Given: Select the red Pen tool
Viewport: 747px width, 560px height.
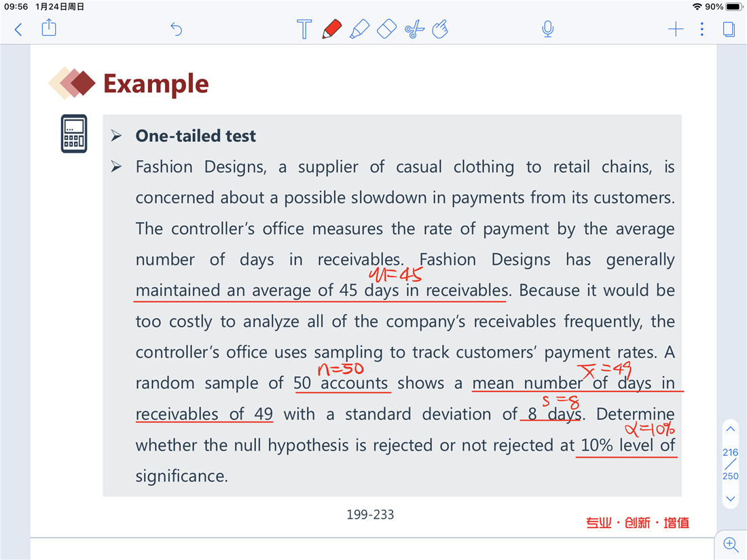Looking at the screenshot, I should pos(332,29).
